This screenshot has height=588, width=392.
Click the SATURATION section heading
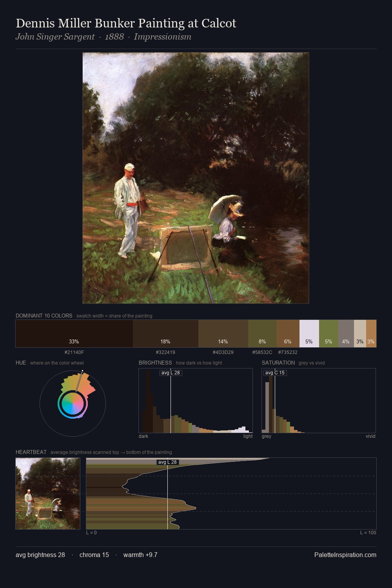click(x=278, y=363)
